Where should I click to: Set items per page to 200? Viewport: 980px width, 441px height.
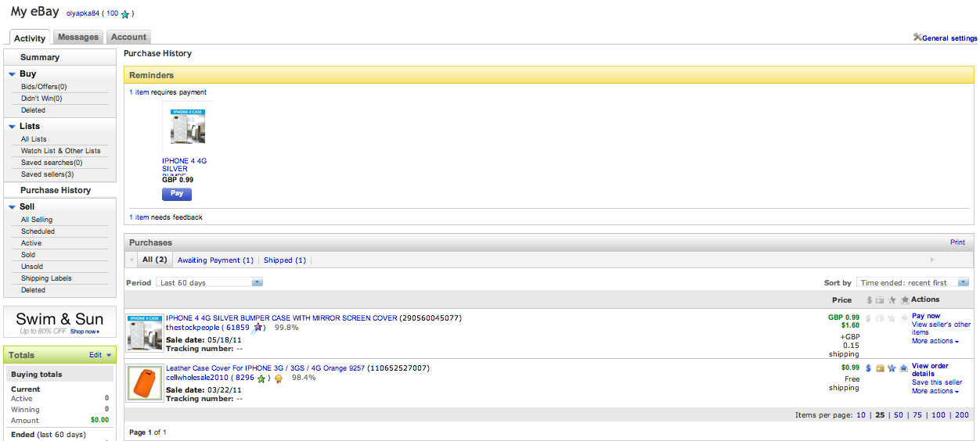tap(962, 415)
